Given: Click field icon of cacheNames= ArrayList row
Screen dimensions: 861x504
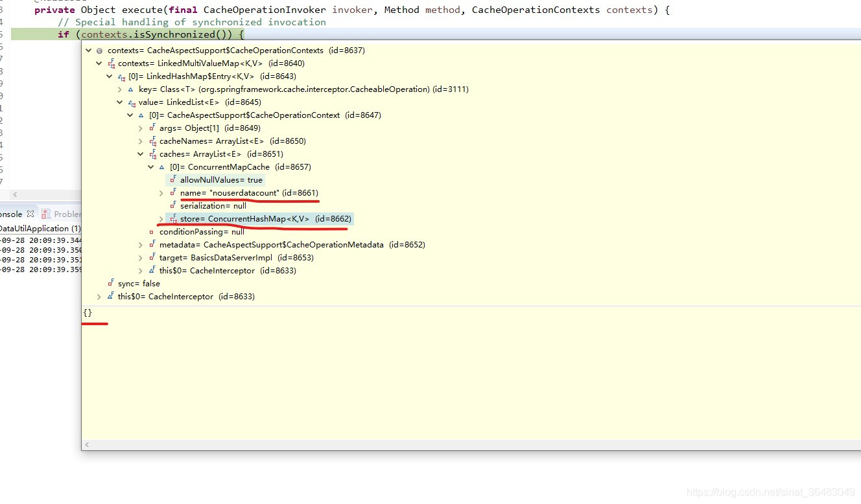Looking at the screenshot, I should pyautogui.click(x=152, y=141).
